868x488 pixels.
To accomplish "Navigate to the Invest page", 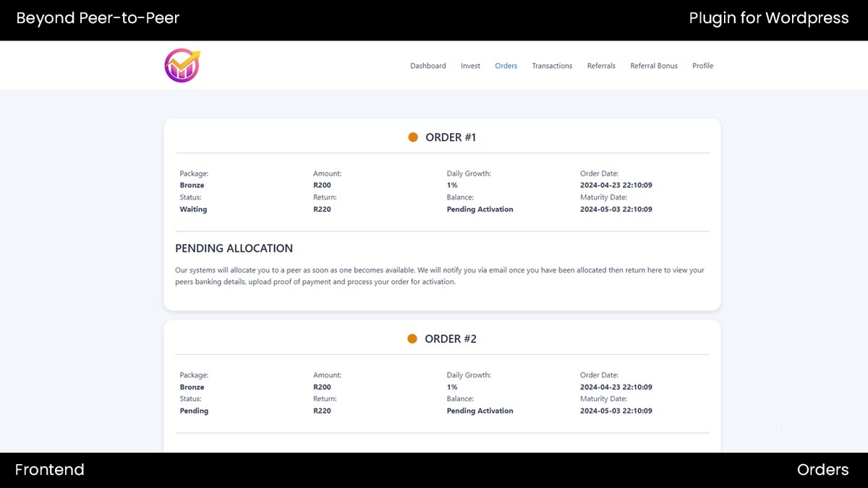I will click(x=470, y=66).
